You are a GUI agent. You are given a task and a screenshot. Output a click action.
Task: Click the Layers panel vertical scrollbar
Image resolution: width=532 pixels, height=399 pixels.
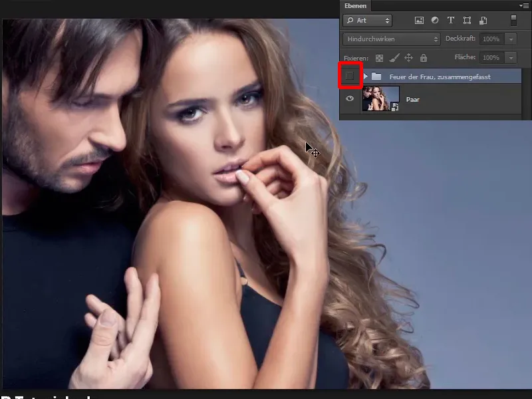[x=527, y=93]
